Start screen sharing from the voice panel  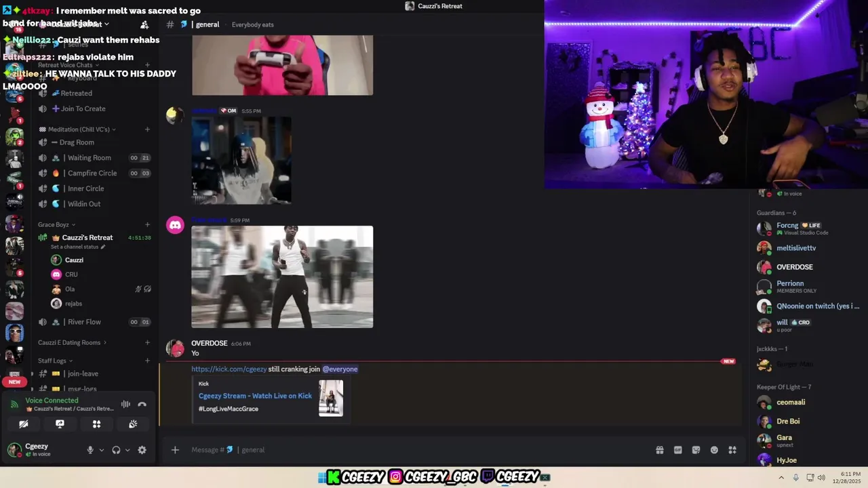(60, 424)
